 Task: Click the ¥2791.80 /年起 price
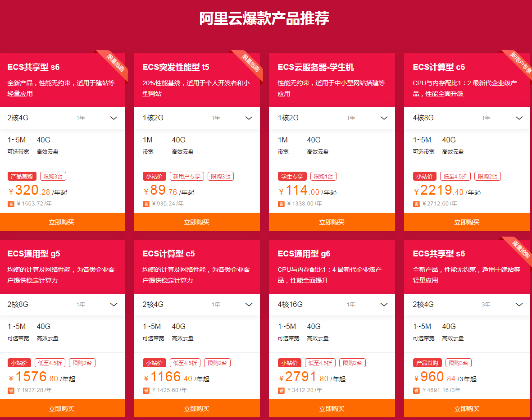click(x=312, y=377)
